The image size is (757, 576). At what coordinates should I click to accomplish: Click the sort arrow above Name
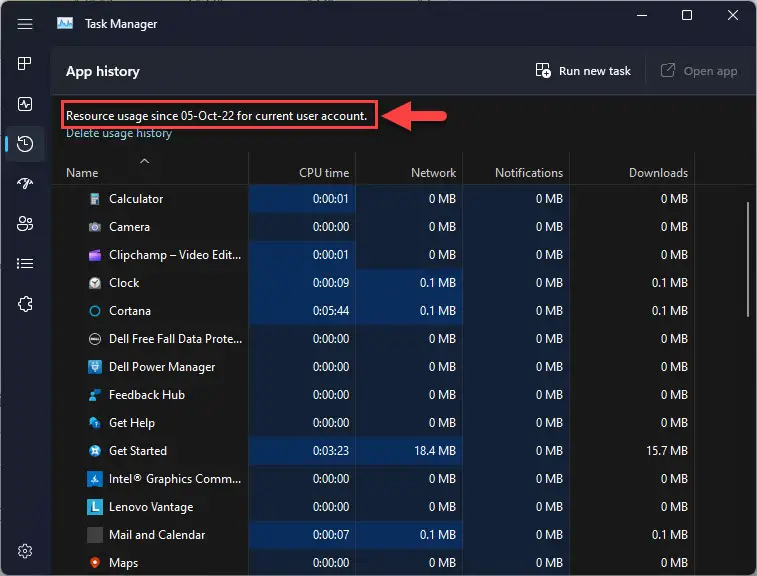pyautogui.click(x=144, y=161)
